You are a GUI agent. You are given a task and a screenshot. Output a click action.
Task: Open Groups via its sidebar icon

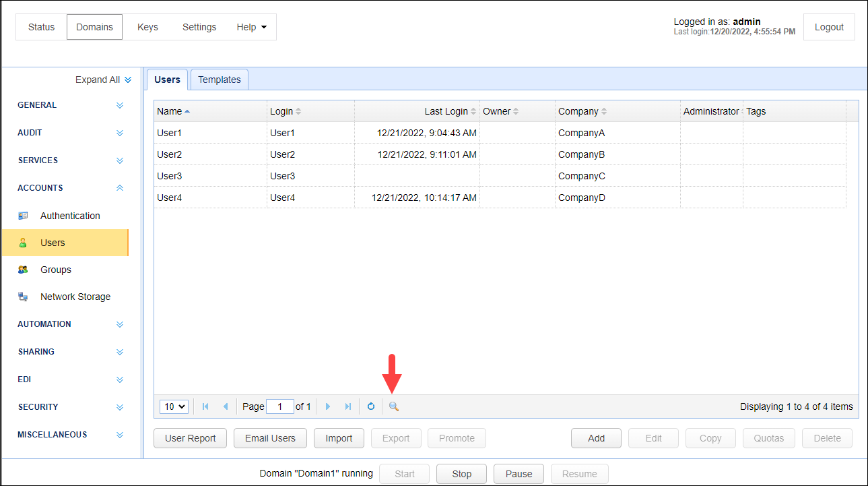point(22,269)
